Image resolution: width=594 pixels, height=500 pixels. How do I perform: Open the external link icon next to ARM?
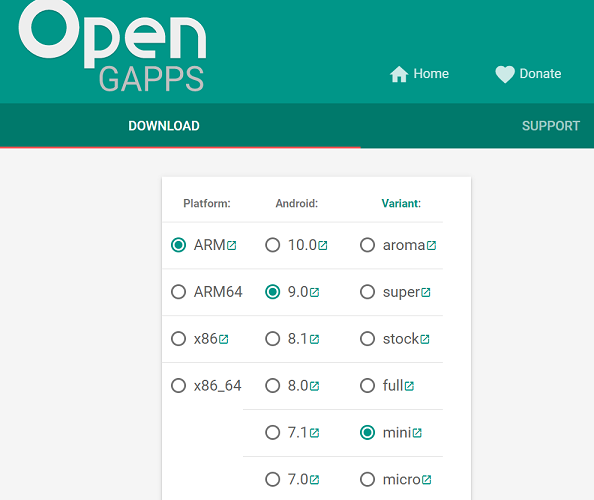click(231, 245)
